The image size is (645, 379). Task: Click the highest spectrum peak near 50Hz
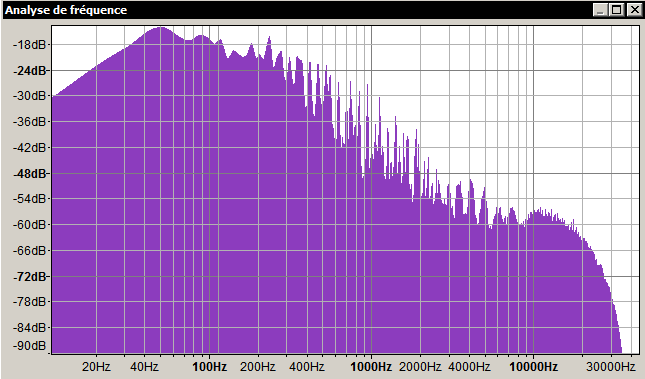pyautogui.click(x=160, y=28)
